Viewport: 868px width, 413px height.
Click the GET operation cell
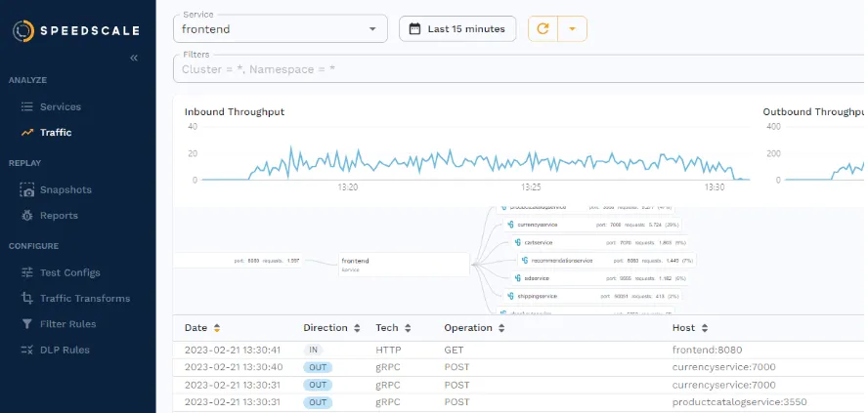click(454, 350)
